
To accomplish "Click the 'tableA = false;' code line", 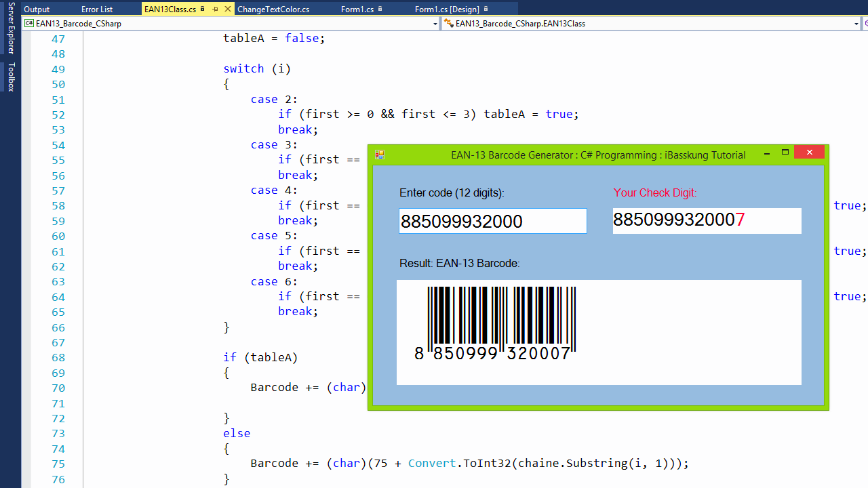I will point(274,38).
